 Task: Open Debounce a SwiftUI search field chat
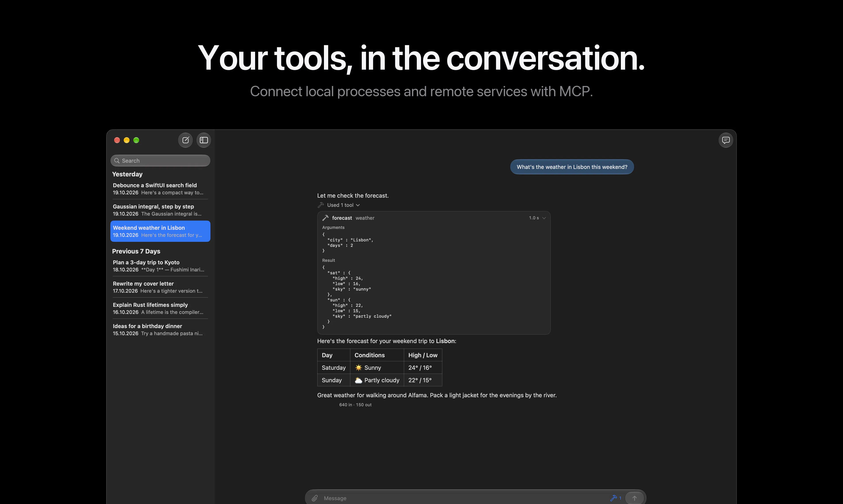point(160,189)
